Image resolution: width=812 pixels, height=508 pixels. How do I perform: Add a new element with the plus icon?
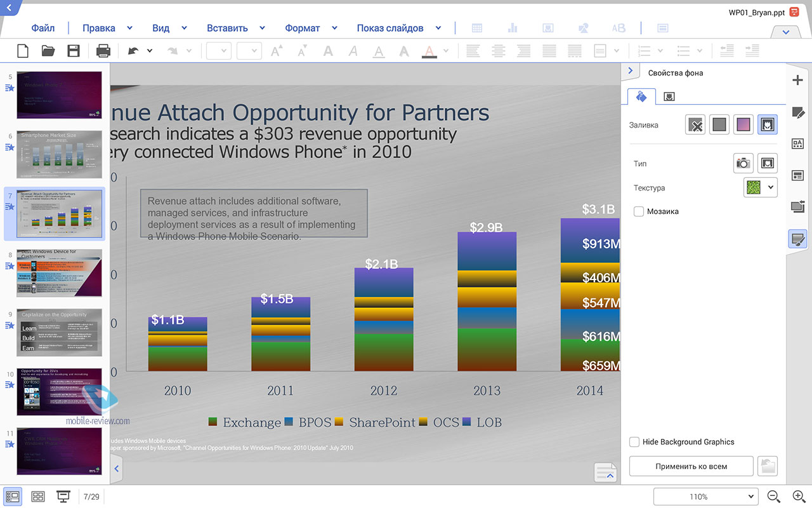[798, 80]
